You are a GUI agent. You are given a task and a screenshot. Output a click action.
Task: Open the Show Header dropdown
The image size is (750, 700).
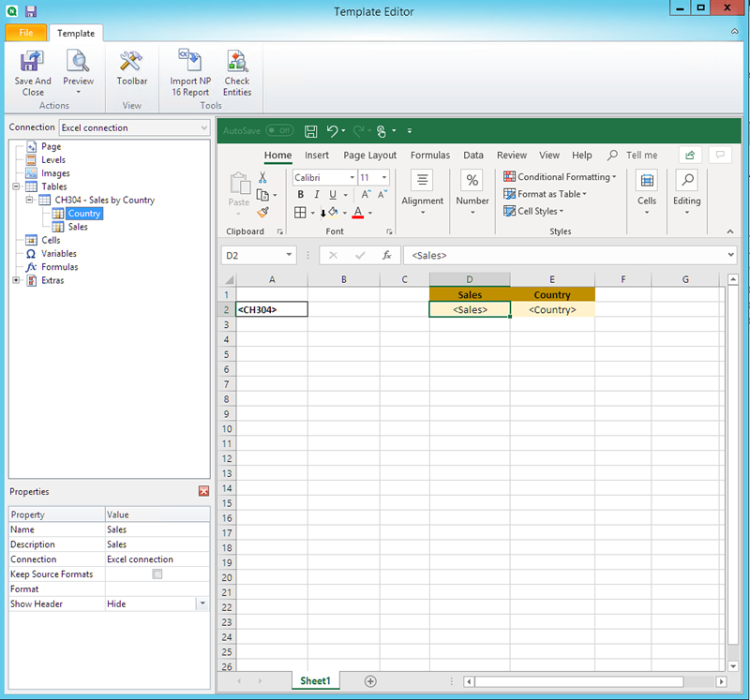pyautogui.click(x=202, y=603)
